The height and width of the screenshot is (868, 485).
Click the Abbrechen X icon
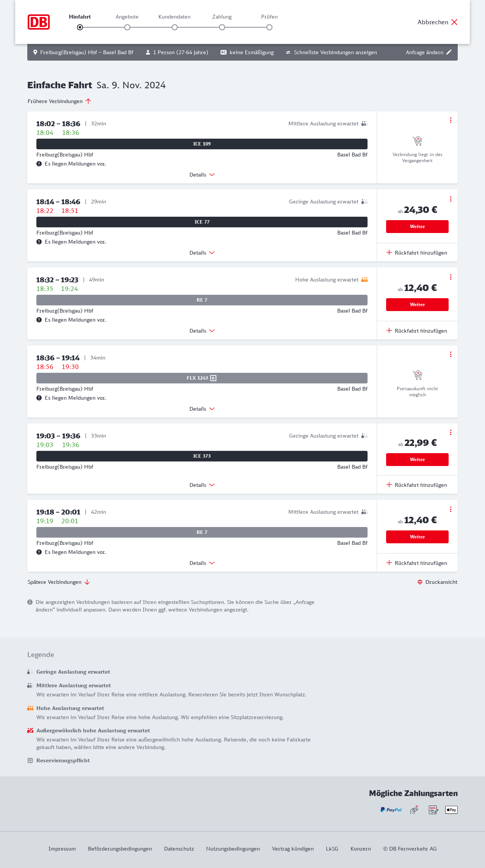[x=454, y=22]
